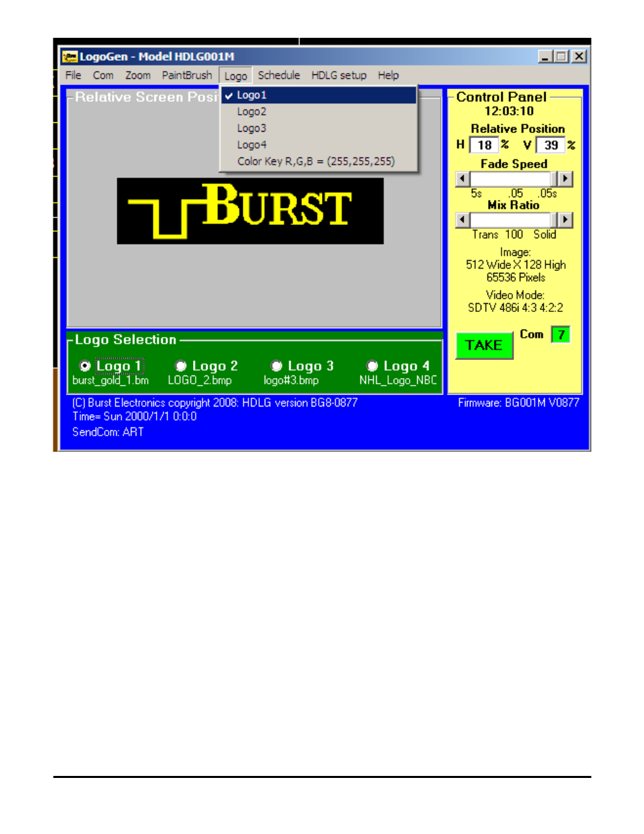644x834 pixels.
Task: Open the HDLG setup menu
Action: click(339, 76)
